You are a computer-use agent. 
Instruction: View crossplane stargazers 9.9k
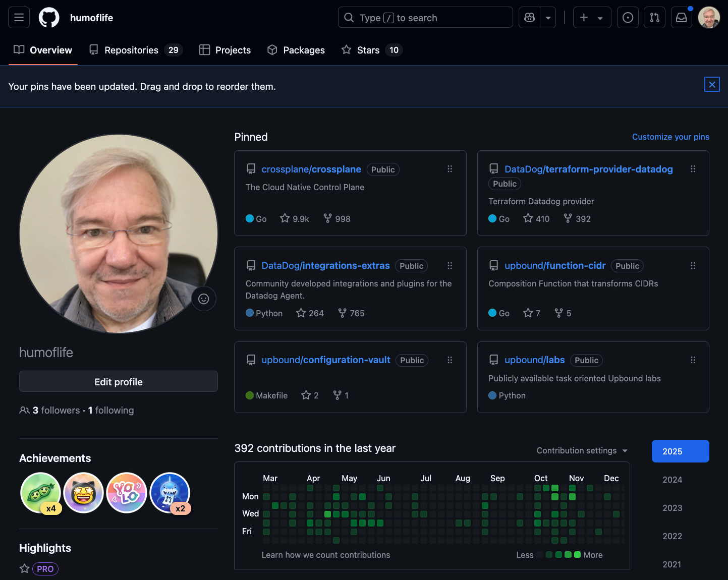coord(295,218)
